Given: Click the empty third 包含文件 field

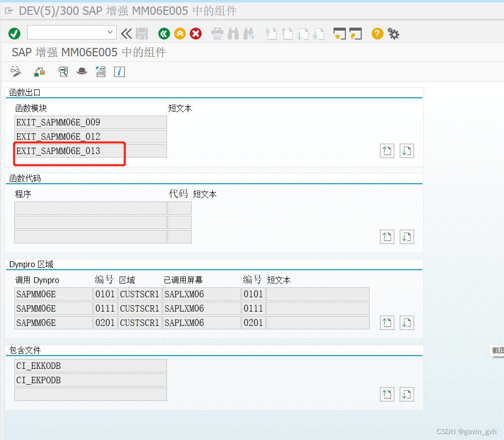Looking at the screenshot, I should [x=90, y=395].
